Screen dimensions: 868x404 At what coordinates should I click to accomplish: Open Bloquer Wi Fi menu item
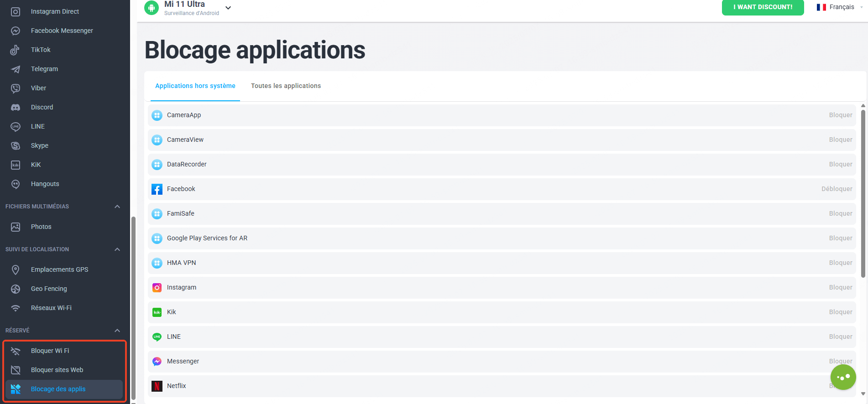coord(64,351)
